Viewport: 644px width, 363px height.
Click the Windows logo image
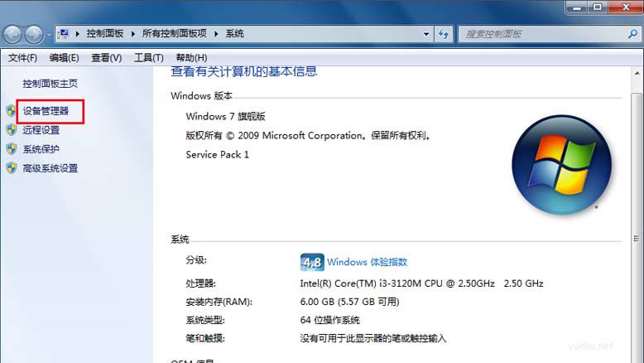coord(561,164)
